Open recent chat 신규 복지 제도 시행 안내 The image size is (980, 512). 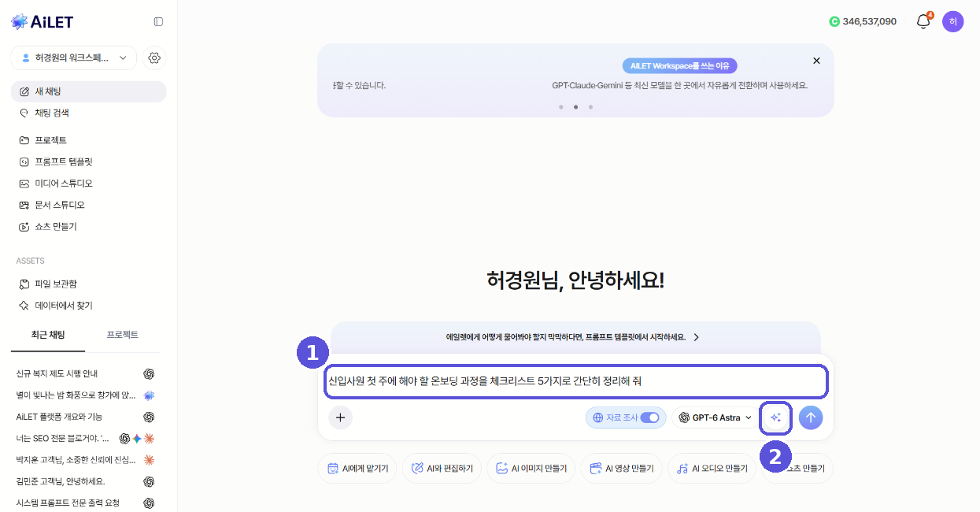point(85,373)
